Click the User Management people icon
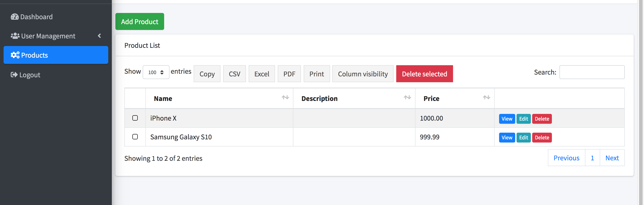 pos(15,36)
